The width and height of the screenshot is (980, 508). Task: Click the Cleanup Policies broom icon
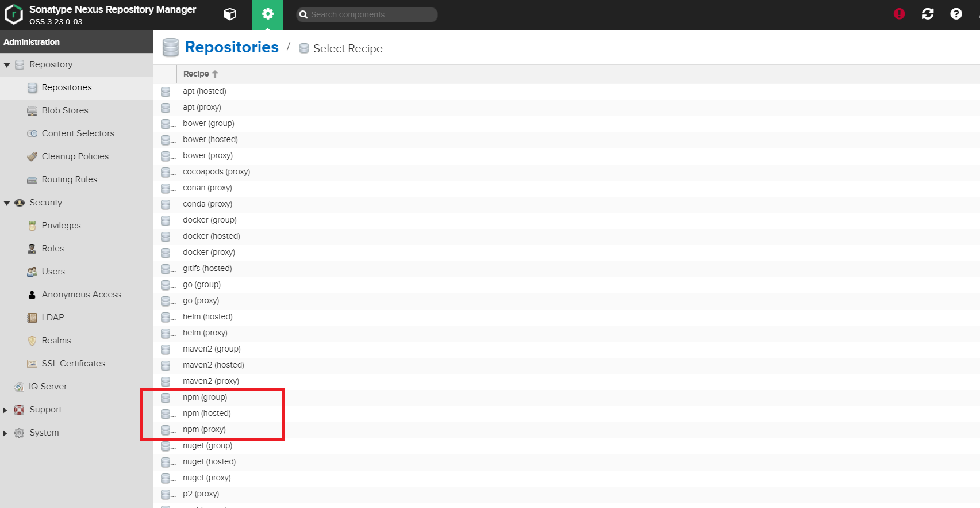[32, 156]
